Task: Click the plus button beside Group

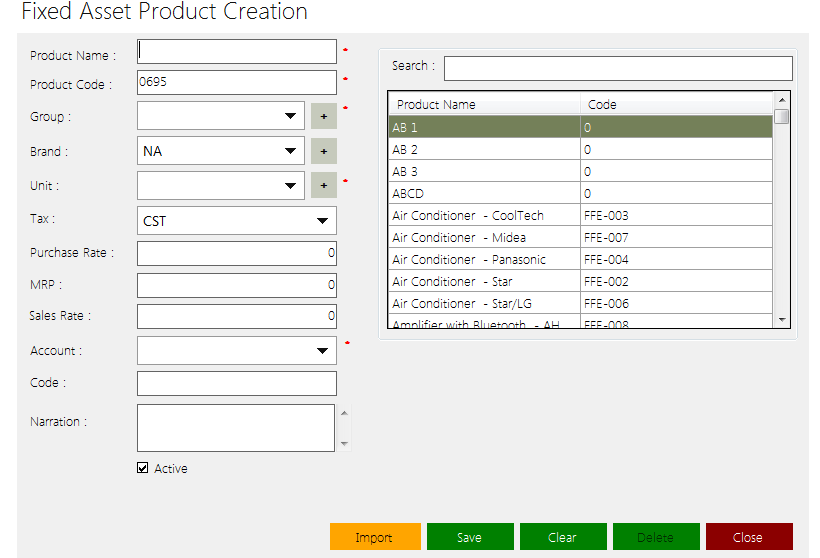Action: [323, 116]
